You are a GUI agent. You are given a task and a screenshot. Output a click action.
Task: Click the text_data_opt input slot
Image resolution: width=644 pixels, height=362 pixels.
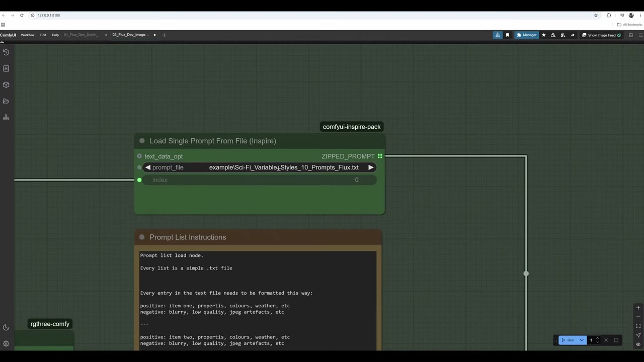[139, 156]
